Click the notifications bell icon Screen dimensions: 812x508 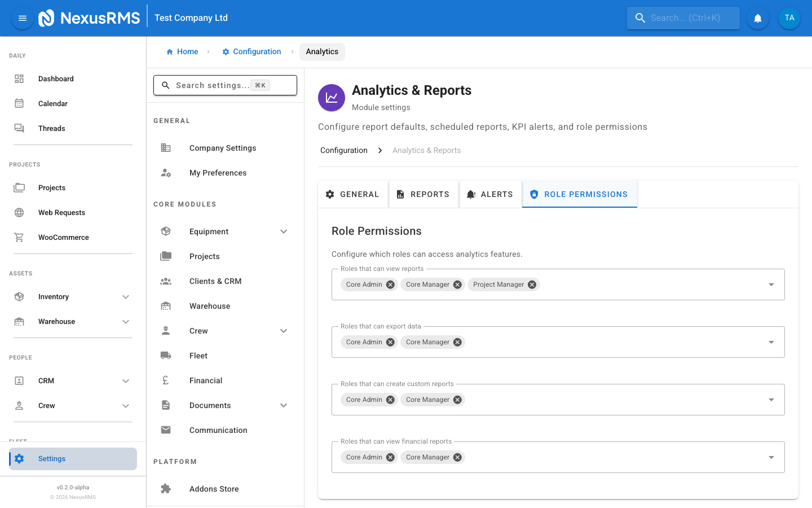pyautogui.click(x=757, y=18)
